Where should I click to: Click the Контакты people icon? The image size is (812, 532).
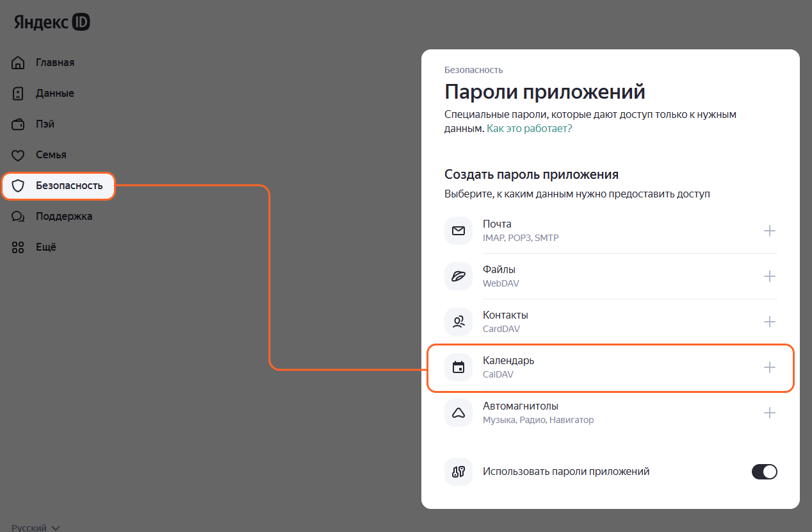point(459,322)
